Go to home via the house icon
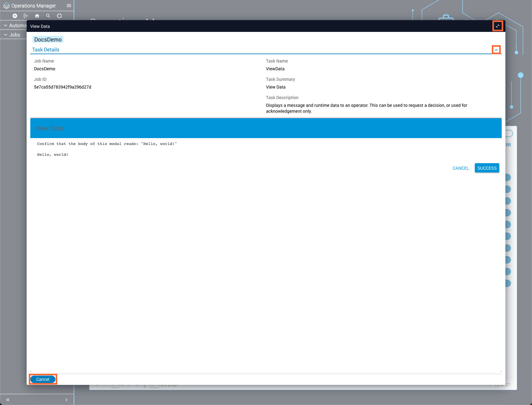Image resolution: width=532 pixels, height=405 pixels. tap(37, 16)
